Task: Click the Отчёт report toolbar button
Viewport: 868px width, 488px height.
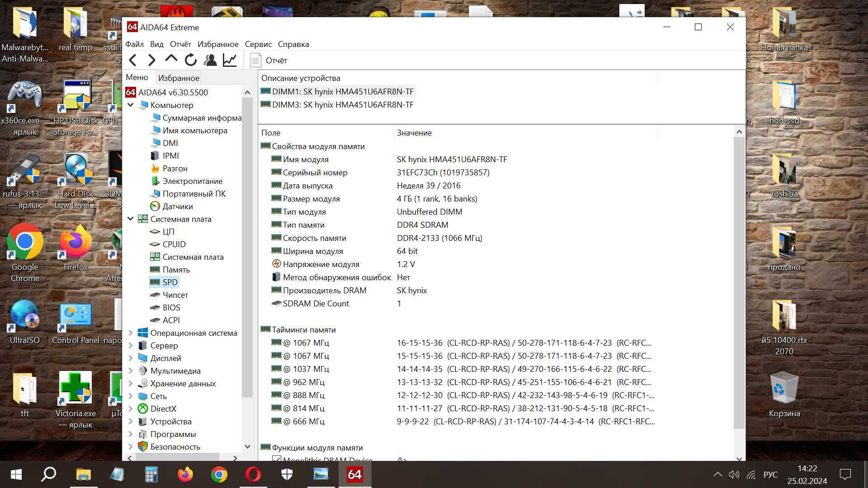Action: [269, 60]
